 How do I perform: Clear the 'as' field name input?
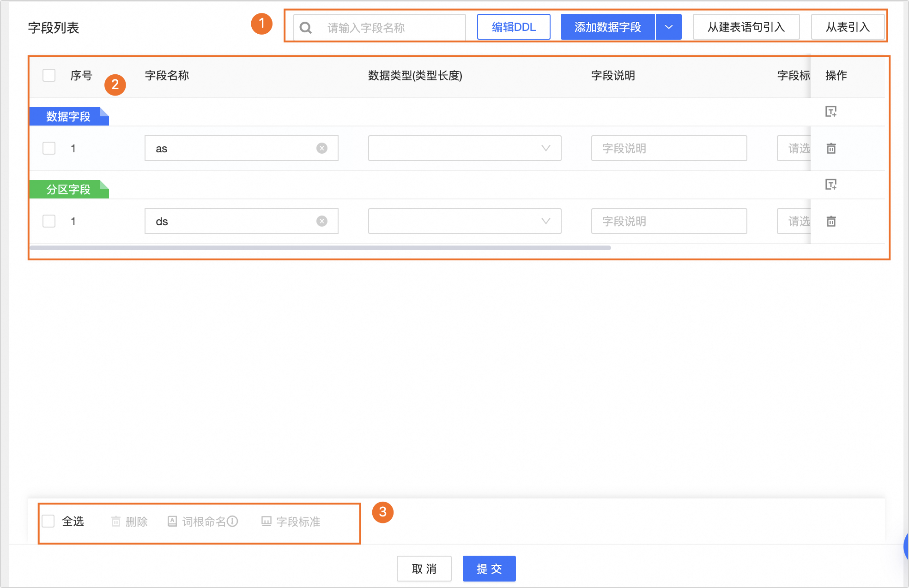[x=322, y=148]
